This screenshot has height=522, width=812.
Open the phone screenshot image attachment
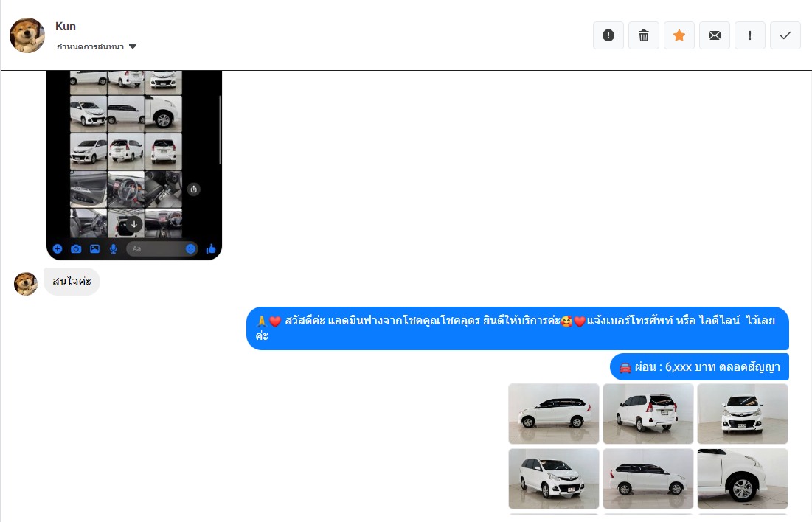click(x=134, y=164)
